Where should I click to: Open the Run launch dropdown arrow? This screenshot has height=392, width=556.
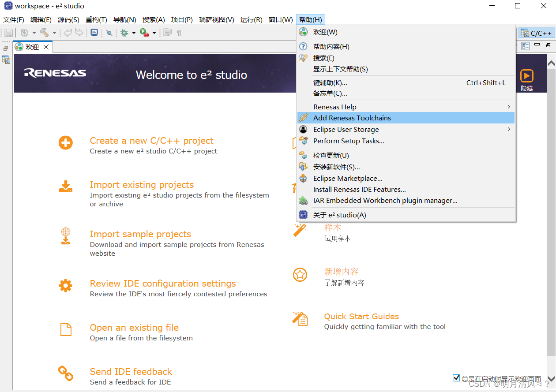pos(154,33)
